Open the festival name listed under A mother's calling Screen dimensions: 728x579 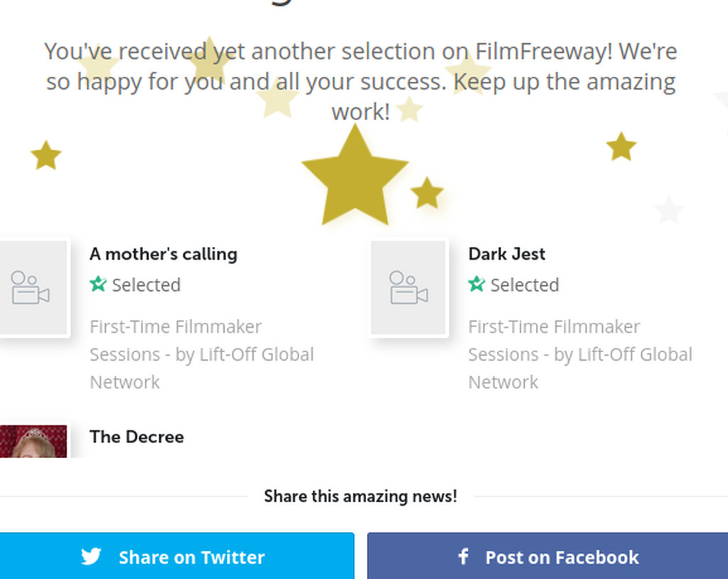[x=201, y=354]
